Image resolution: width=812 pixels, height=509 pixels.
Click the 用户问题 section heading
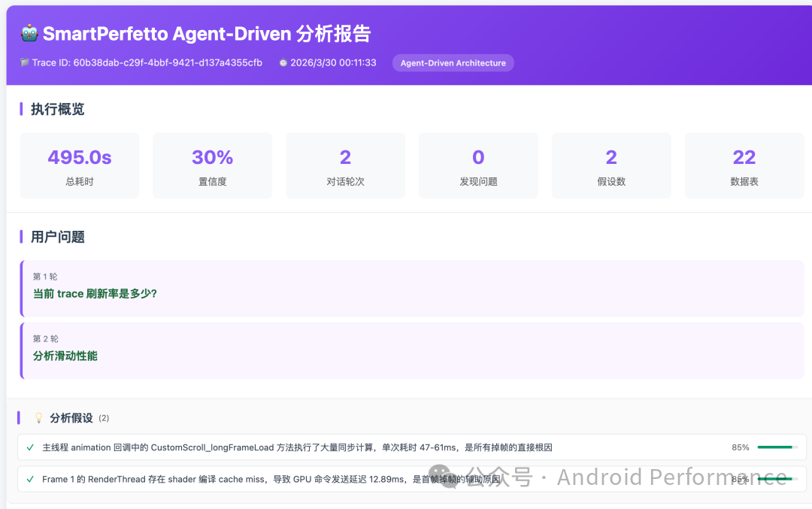coord(57,237)
